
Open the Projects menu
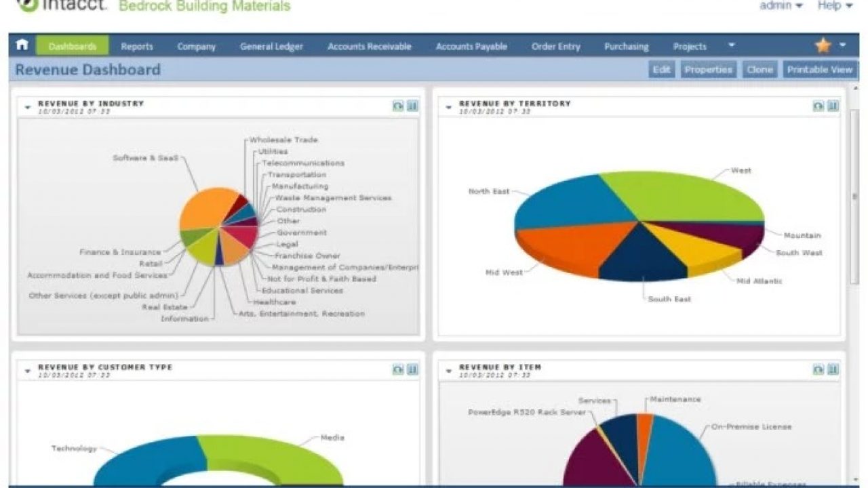point(690,47)
